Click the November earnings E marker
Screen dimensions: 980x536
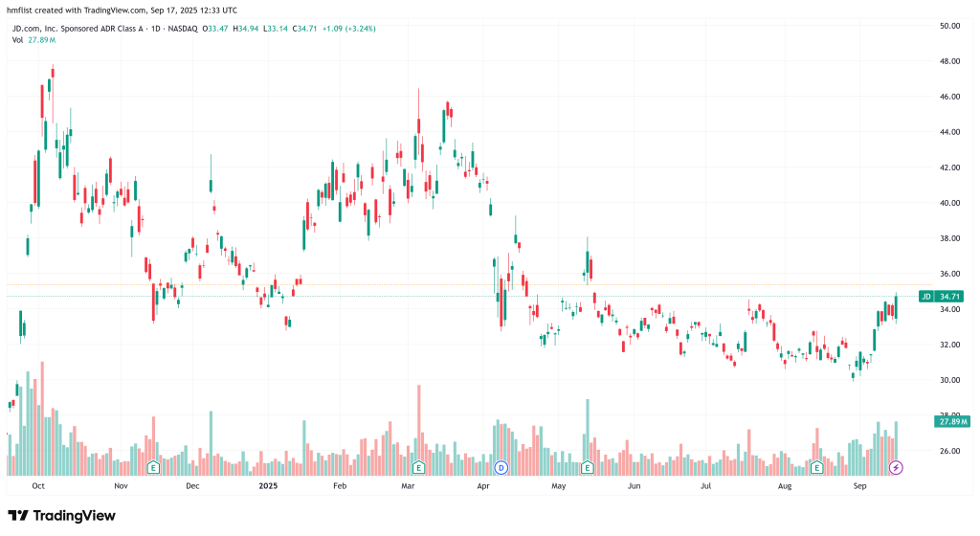(152, 467)
